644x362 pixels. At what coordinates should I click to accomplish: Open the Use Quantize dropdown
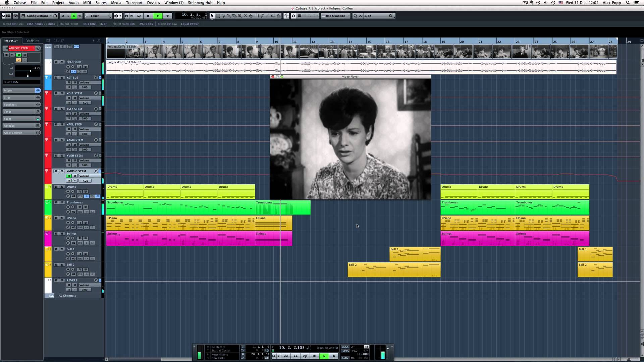click(335, 16)
